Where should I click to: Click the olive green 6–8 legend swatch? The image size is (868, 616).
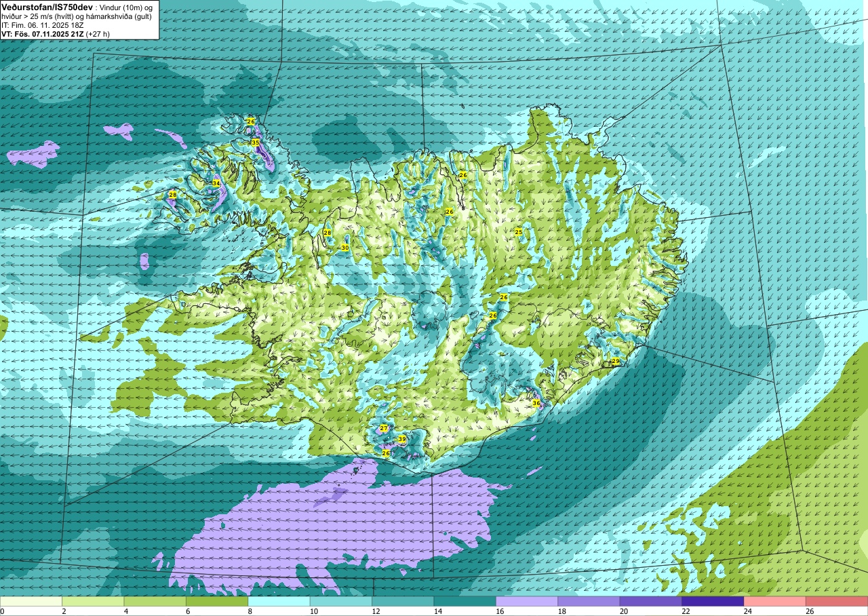pos(217,601)
